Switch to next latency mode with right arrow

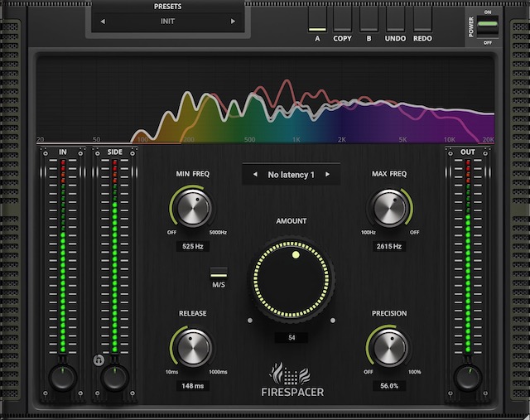328,175
